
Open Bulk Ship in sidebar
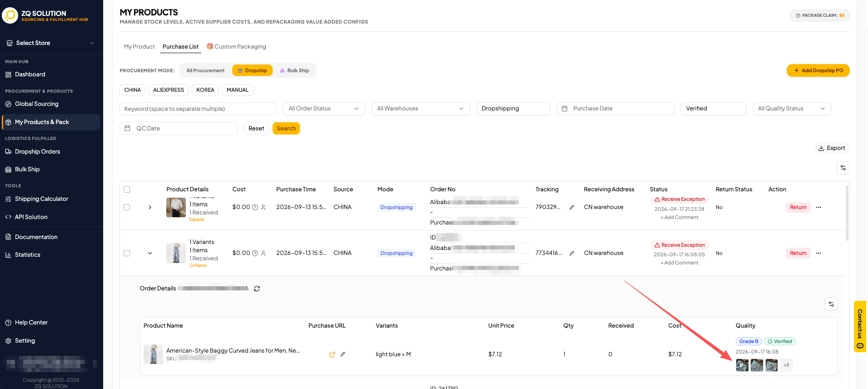tap(27, 170)
